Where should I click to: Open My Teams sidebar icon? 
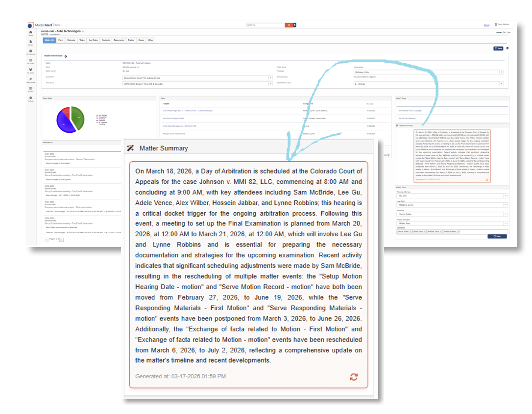(x=30, y=71)
